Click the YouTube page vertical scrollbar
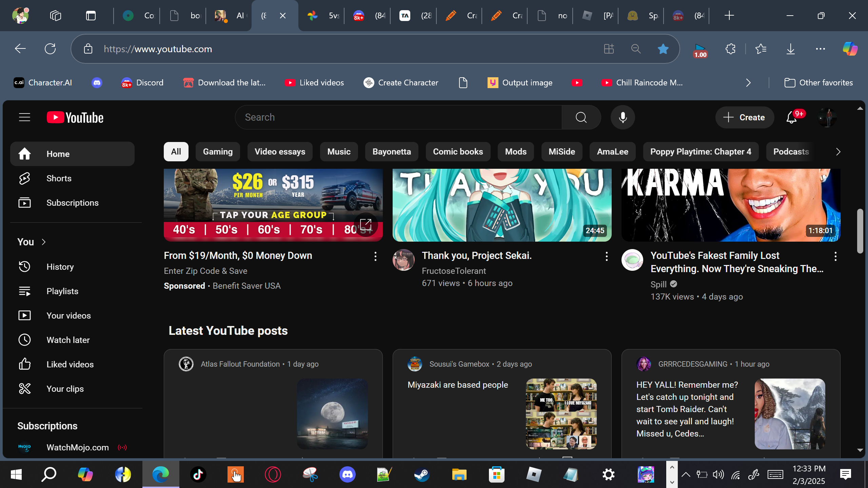 (x=860, y=231)
